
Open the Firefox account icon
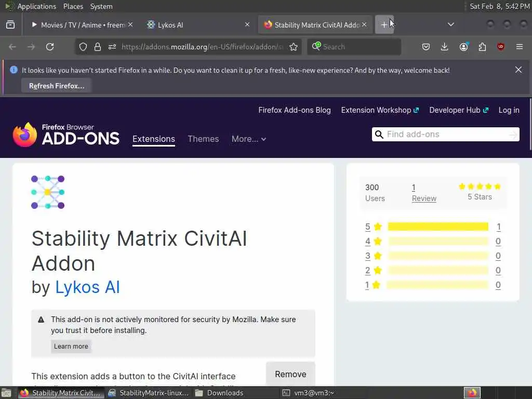pyautogui.click(x=463, y=47)
